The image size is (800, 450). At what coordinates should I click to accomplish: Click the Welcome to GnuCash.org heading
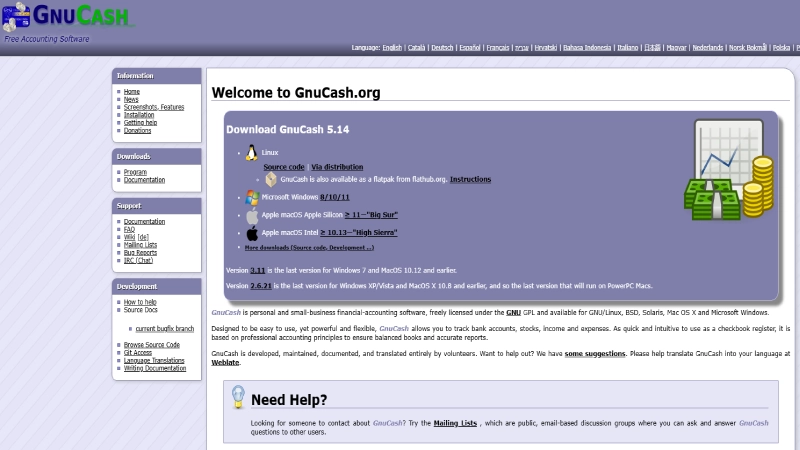click(x=296, y=93)
